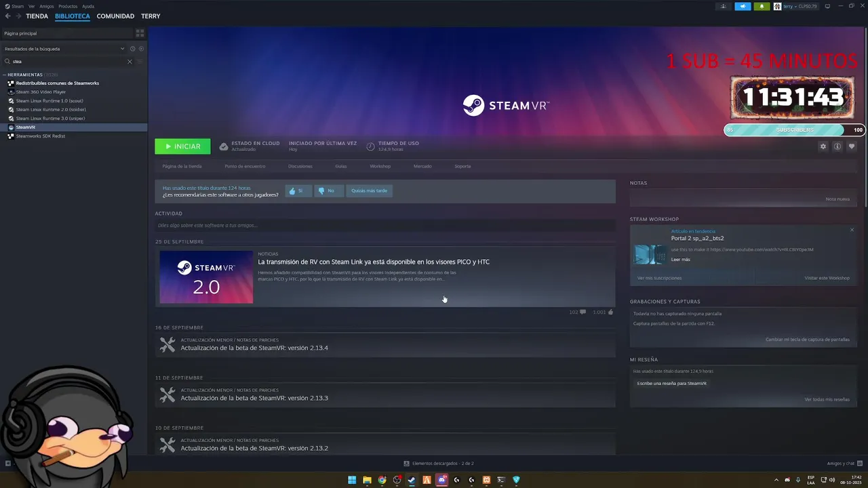This screenshot has height=488, width=868.
Task: Click the Estado en Cloud icon
Action: click(x=224, y=146)
